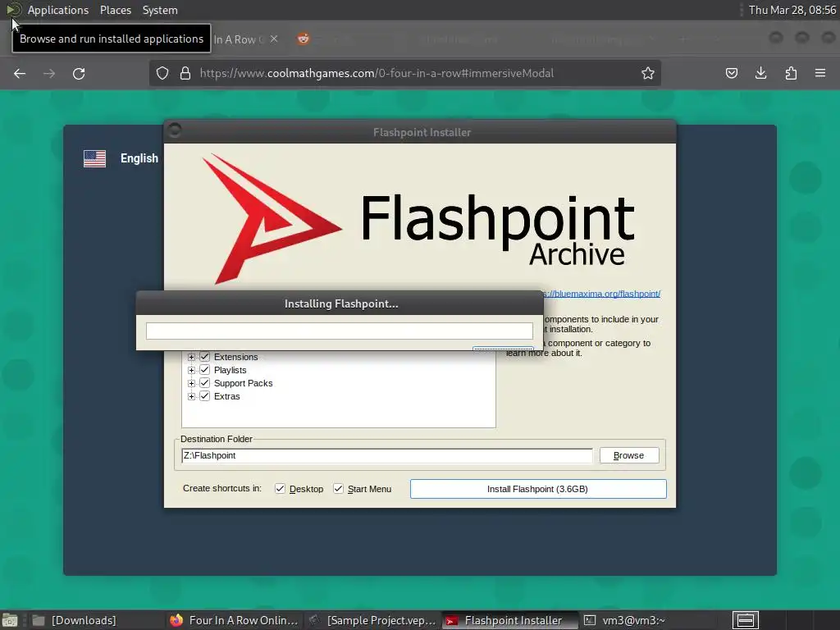Click Browse for destination folder
This screenshot has height=630, width=840.
(629, 455)
